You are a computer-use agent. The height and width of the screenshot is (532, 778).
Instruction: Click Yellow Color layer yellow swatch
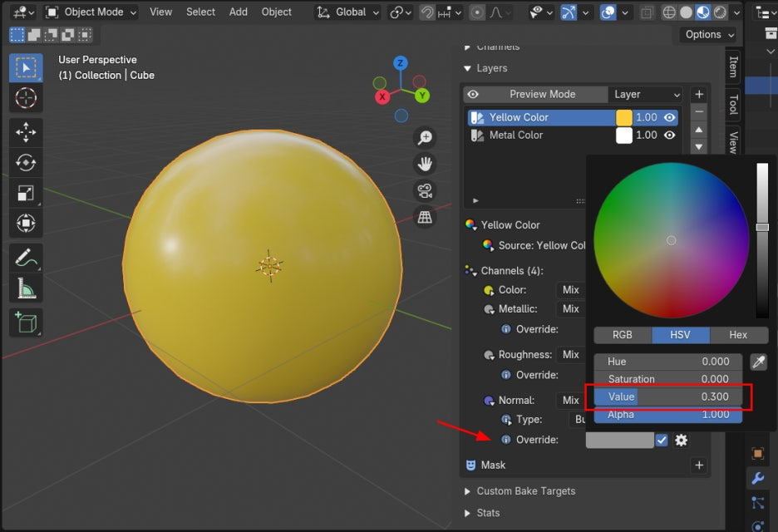click(623, 117)
